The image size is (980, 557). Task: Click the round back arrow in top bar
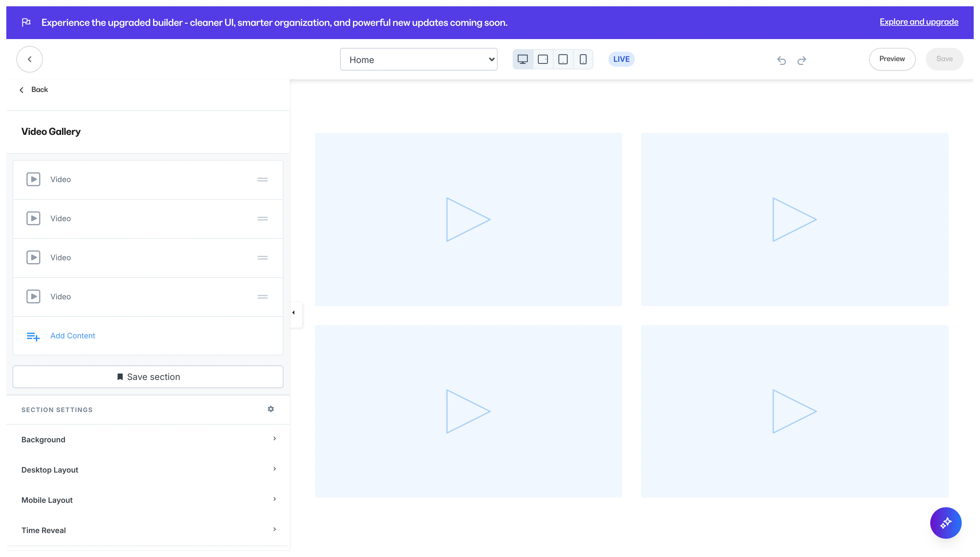pos(29,59)
